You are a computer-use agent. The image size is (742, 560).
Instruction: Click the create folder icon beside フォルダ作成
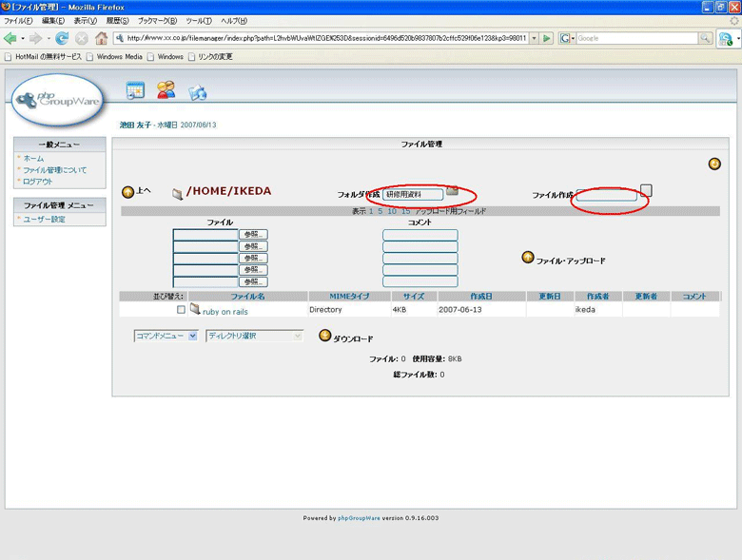coord(452,190)
